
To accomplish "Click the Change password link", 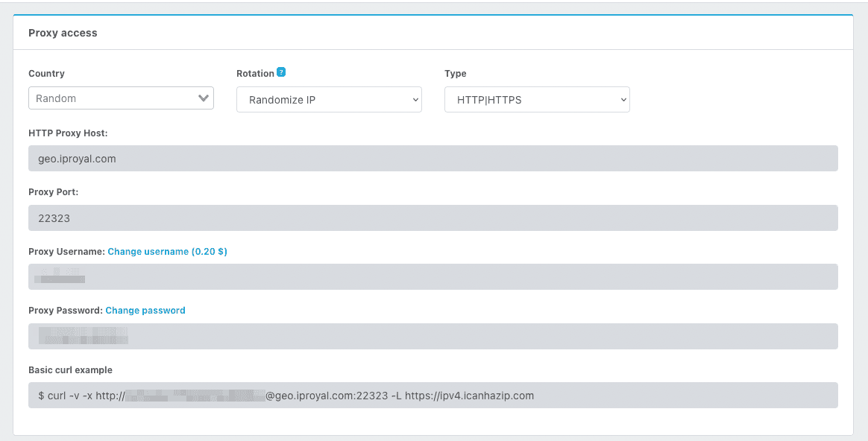I will [145, 310].
